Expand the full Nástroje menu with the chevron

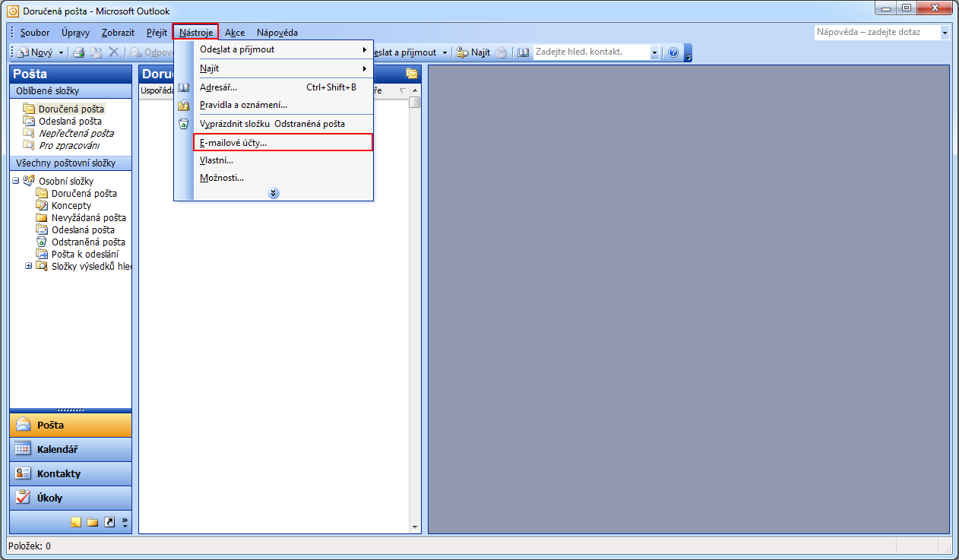[x=274, y=193]
